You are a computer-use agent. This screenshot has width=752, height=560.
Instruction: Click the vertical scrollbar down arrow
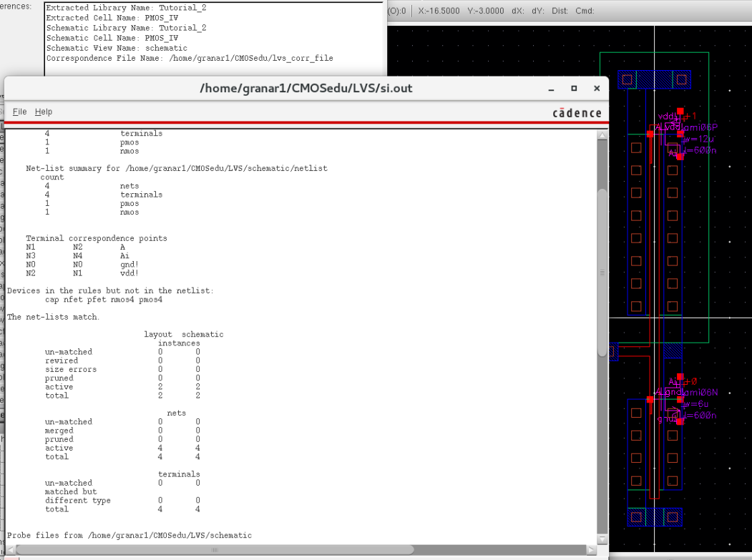pos(602,539)
